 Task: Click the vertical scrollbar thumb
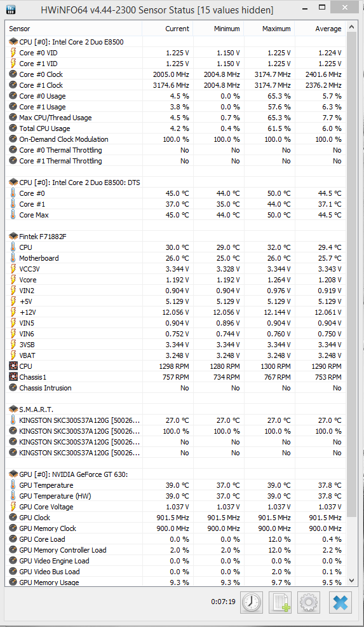[352, 275]
